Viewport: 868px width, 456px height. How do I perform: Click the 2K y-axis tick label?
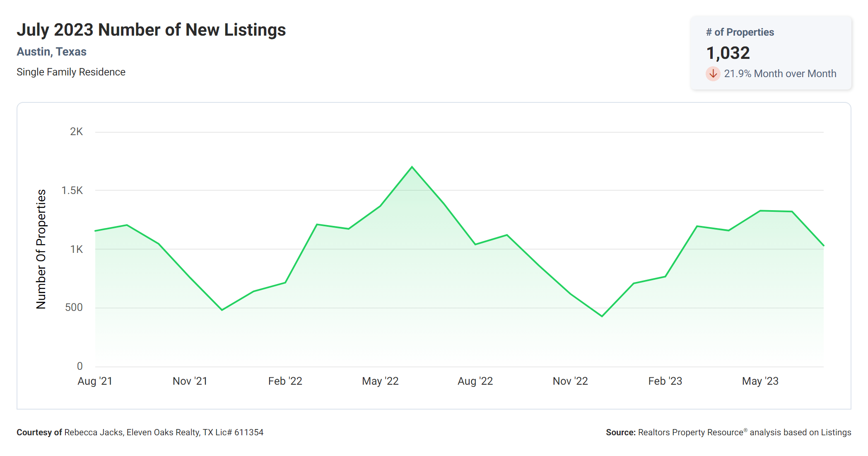click(x=76, y=132)
